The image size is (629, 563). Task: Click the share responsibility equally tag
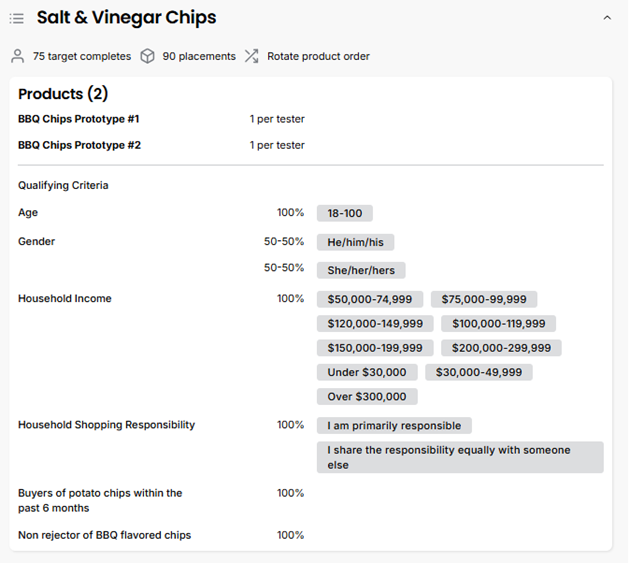coord(459,457)
